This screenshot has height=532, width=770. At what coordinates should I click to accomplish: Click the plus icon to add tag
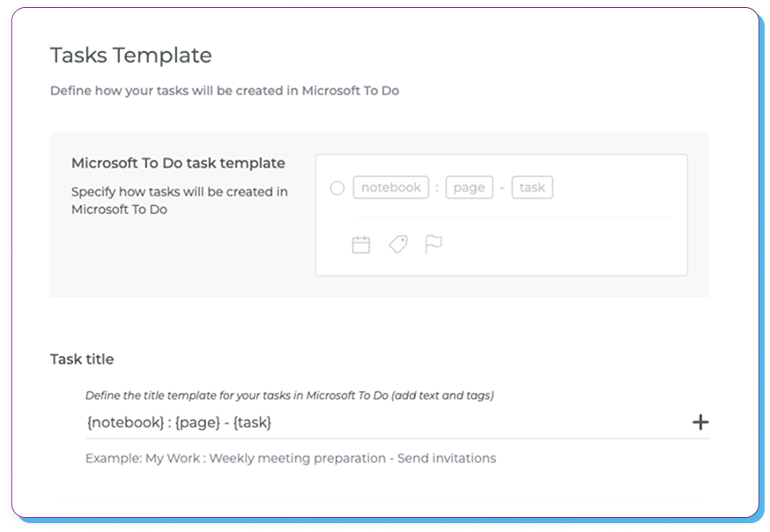700,422
